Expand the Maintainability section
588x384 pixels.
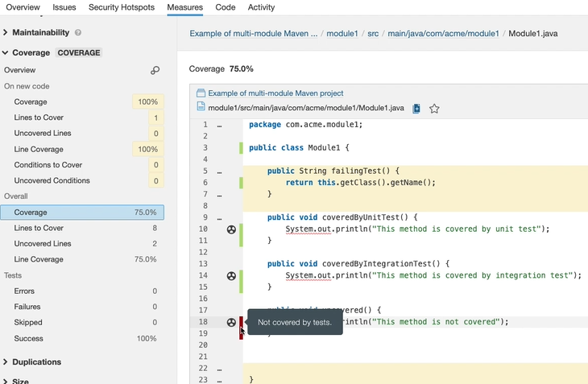pyautogui.click(x=40, y=32)
